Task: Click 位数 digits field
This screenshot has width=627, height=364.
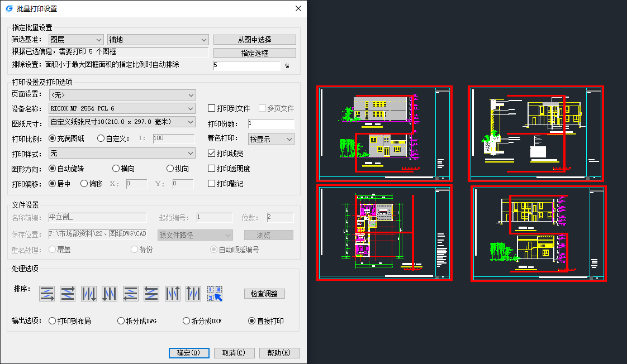Action: tap(280, 217)
